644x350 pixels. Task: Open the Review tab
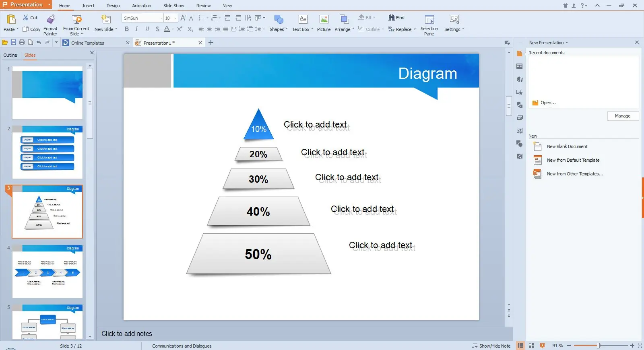point(203,6)
